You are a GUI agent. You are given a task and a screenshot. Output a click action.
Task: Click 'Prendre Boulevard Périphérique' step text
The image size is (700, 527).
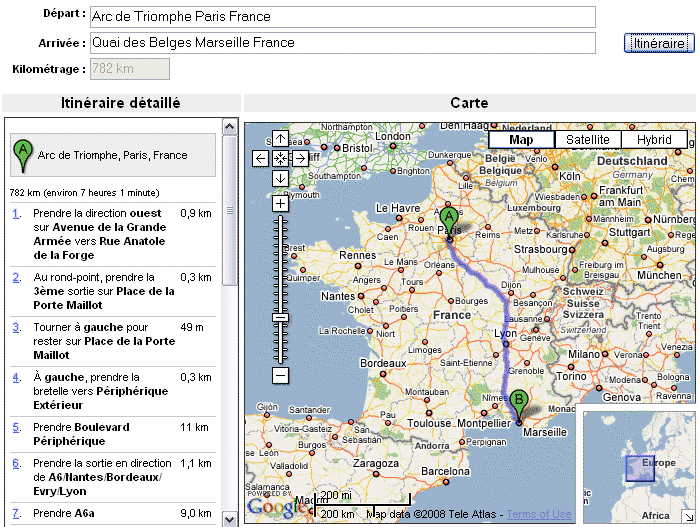pyautogui.click(x=81, y=434)
